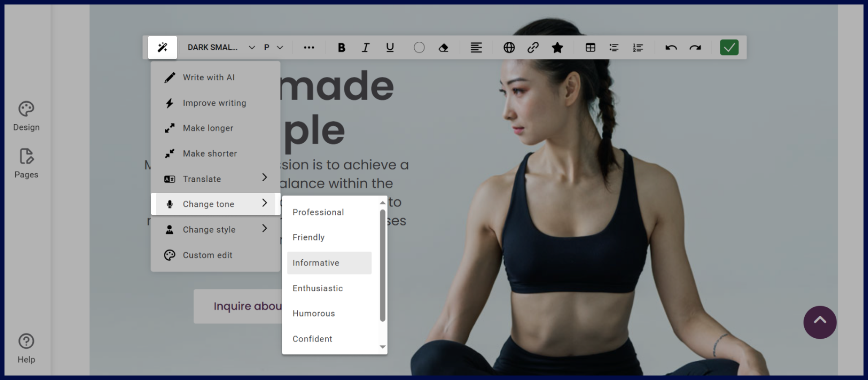Image resolution: width=868 pixels, height=380 pixels.
Task: Confirm edits with green checkmark
Action: [729, 47]
